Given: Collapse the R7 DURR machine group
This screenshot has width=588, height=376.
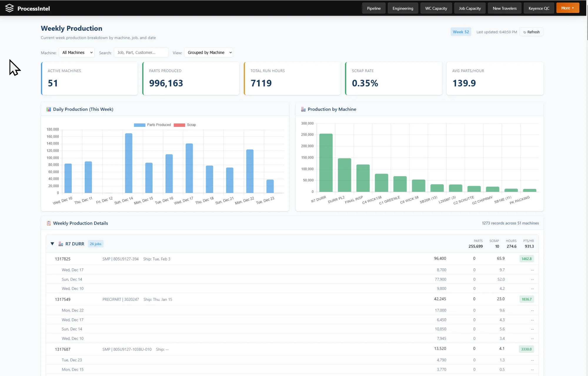Looking at the screenshot, I should (x=52, y=244).
